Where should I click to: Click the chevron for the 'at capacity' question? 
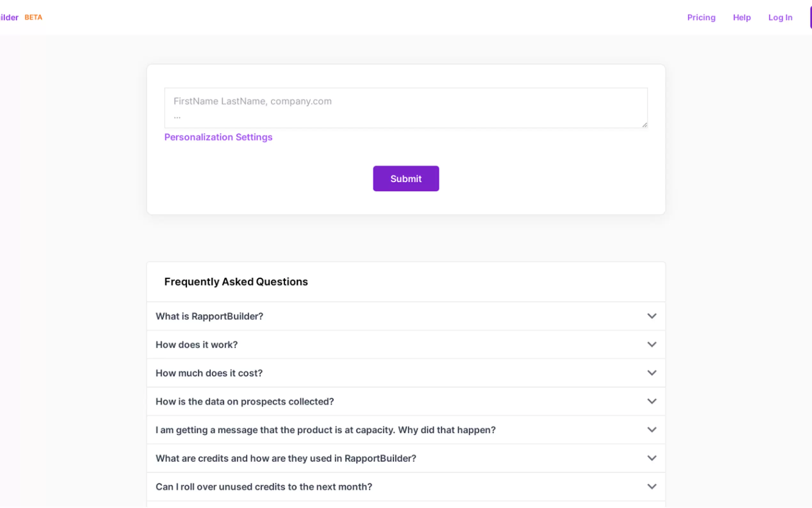pos(652,430)
